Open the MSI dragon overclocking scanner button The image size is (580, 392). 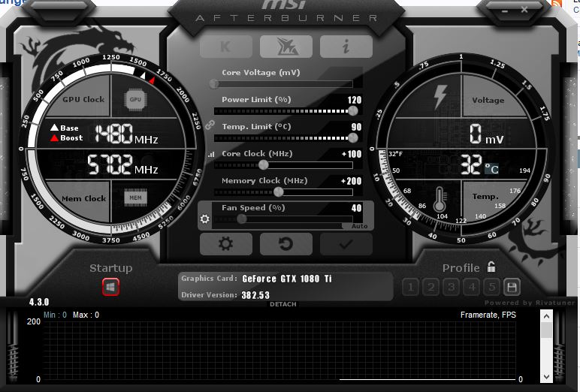(x=286, y=47)
